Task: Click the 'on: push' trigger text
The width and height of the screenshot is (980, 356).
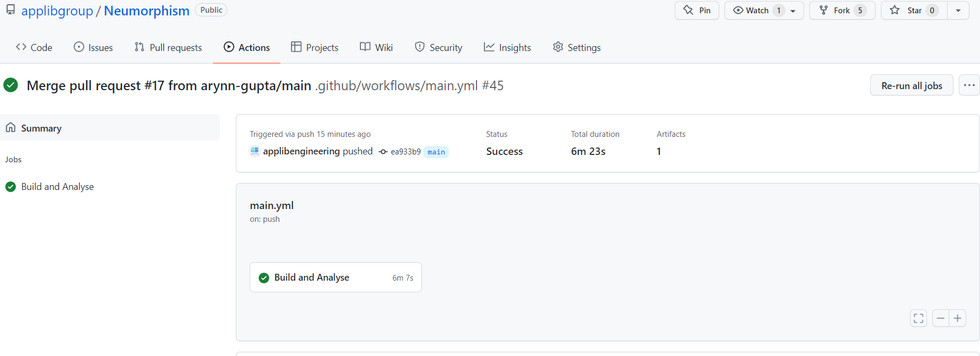Action: (x=264, y=219)
